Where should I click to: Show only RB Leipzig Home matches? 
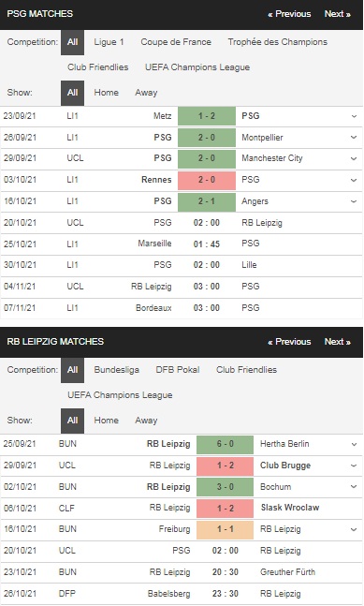tap(106, 421)
